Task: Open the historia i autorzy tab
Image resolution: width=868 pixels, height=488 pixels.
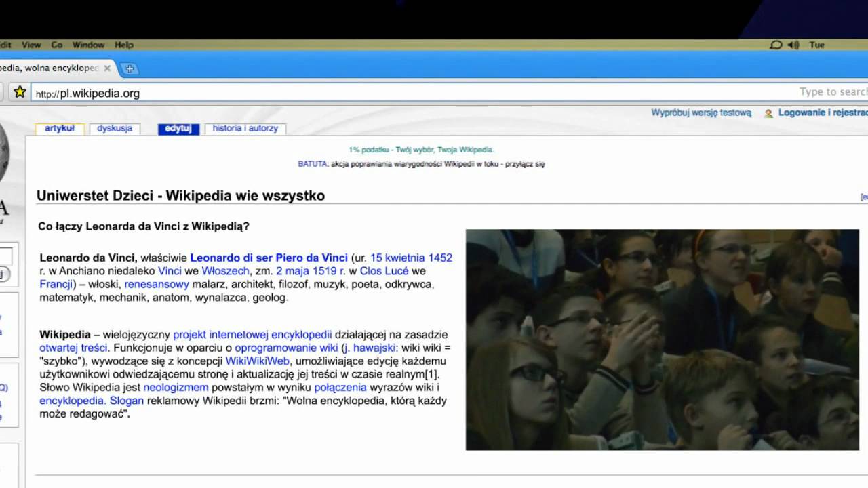Action: point(245,128)
